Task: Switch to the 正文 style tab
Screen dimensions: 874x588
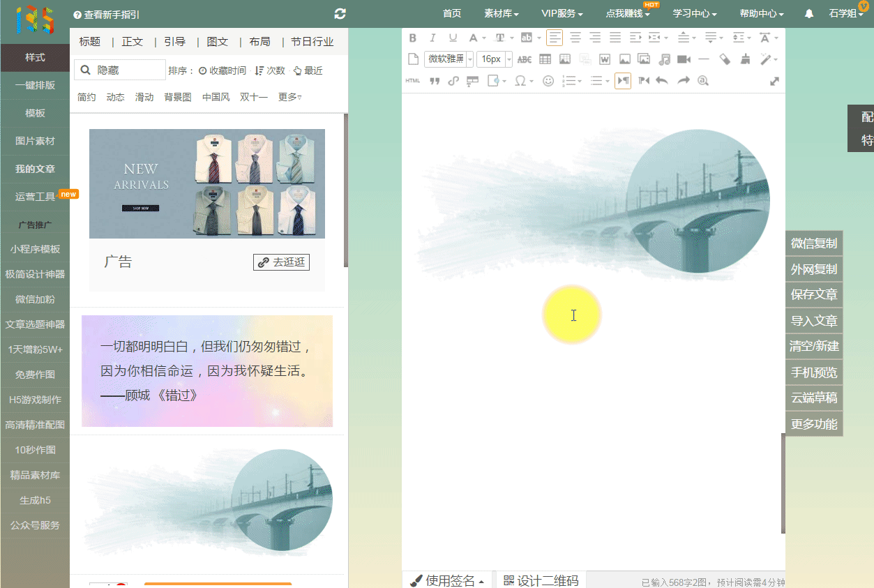Action: pos(132,42)
